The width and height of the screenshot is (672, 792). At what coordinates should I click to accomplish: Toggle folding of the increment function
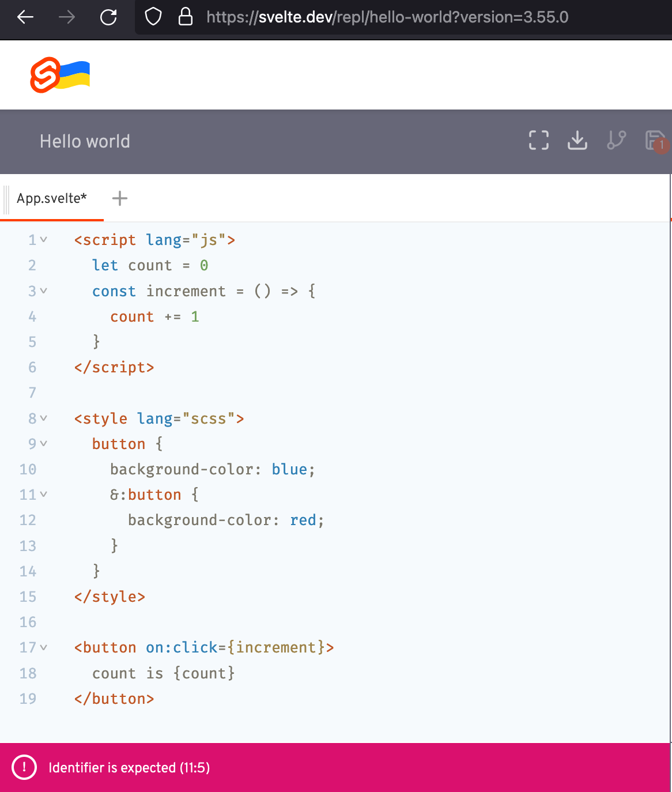coord(44,292)
